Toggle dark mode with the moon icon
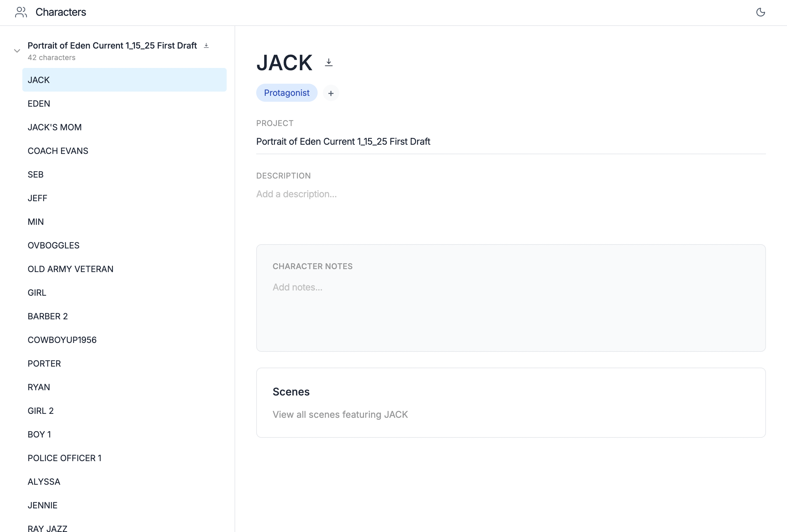The height and width of the screenshot is (532, 787). pyautogui.click(x=760, y=12)
